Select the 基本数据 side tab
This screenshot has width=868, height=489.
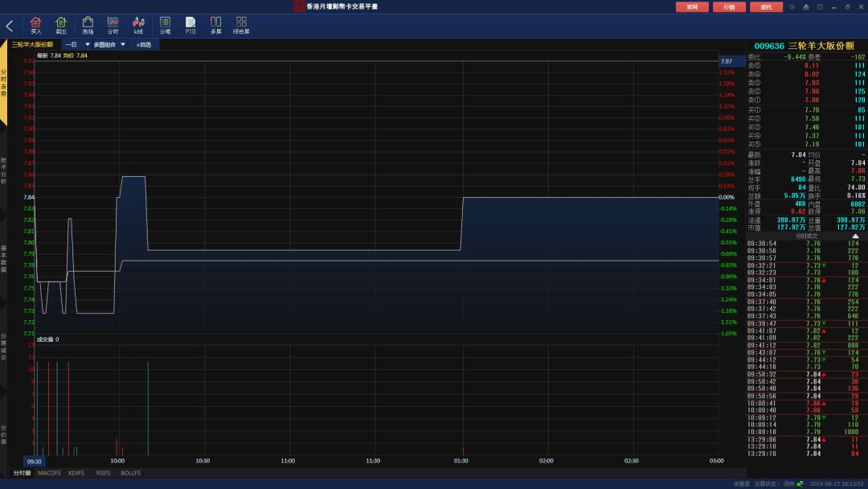[3, 259]
